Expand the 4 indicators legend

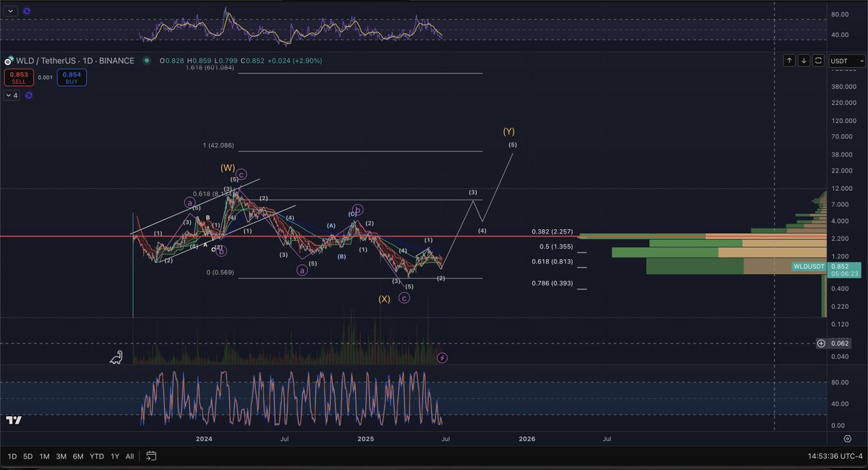[12, 95]
